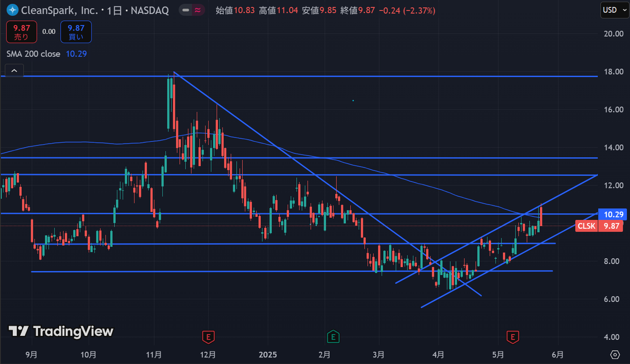This screenshot has width=630, height=364.
Task: Click the red earnings marker in May
Action: [x=513, y=337]
